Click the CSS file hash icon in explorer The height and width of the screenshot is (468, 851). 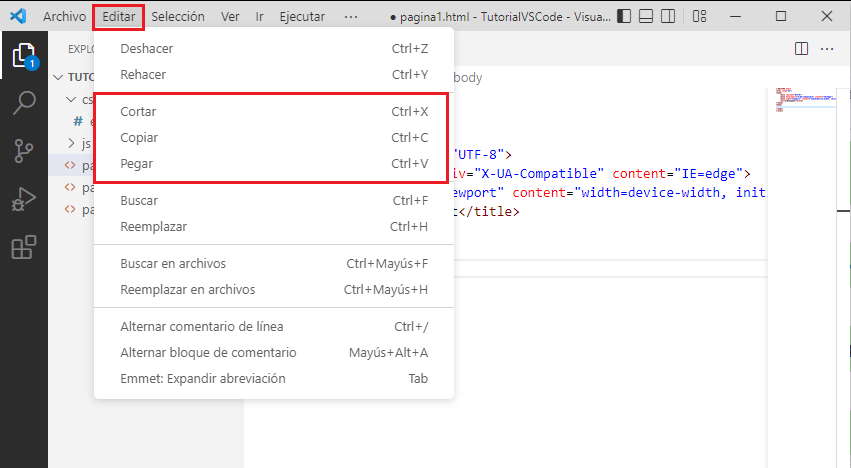click(78, 121)
